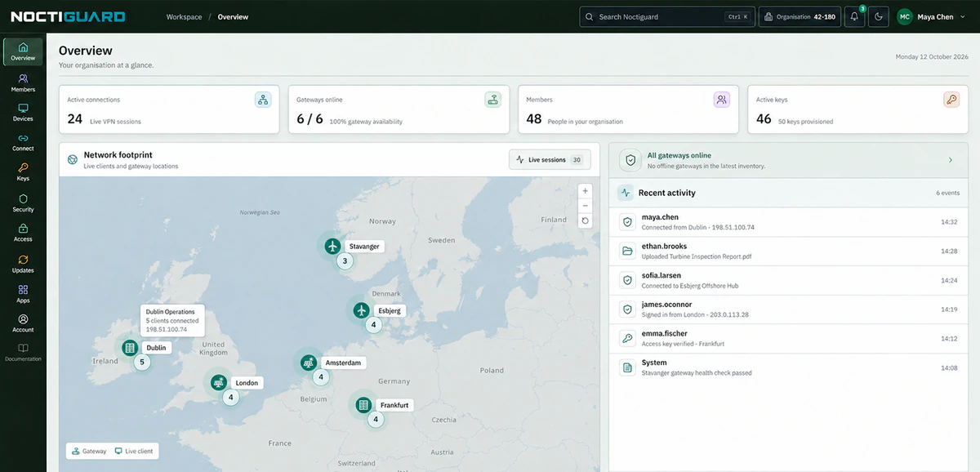This screenshot has width=980, height=472.
Task: Open the Keys sidebar section
Action: pos(23,172)
